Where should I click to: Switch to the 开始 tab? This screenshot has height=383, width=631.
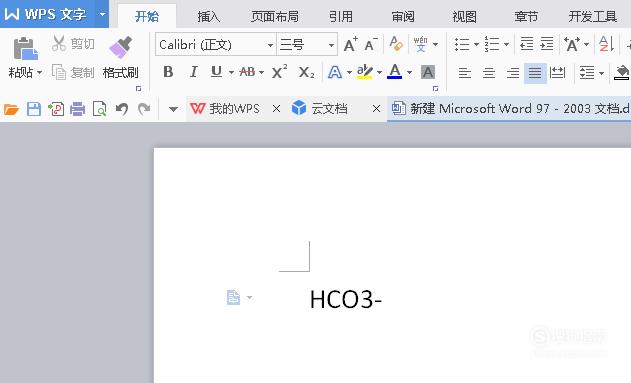point(147,16)
